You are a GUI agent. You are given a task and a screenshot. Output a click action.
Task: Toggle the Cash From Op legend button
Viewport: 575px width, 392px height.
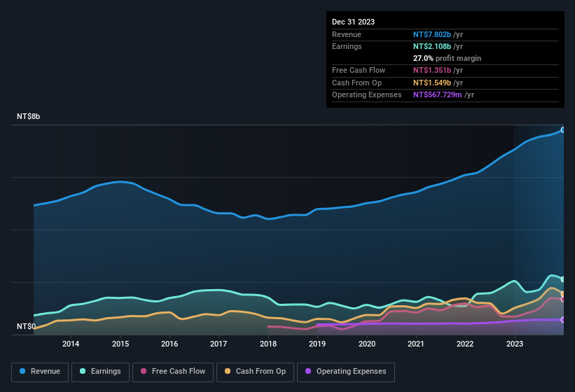(x=255, y=372)
